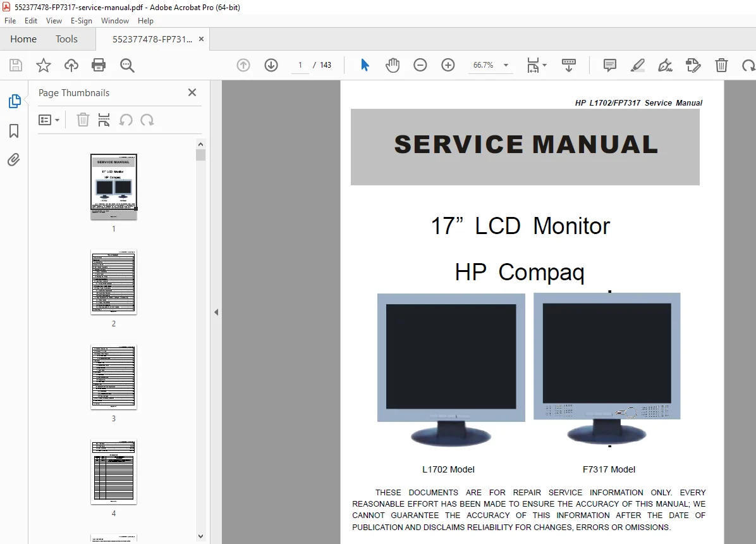Show Page Thumbnails sidebar icon

15,101
